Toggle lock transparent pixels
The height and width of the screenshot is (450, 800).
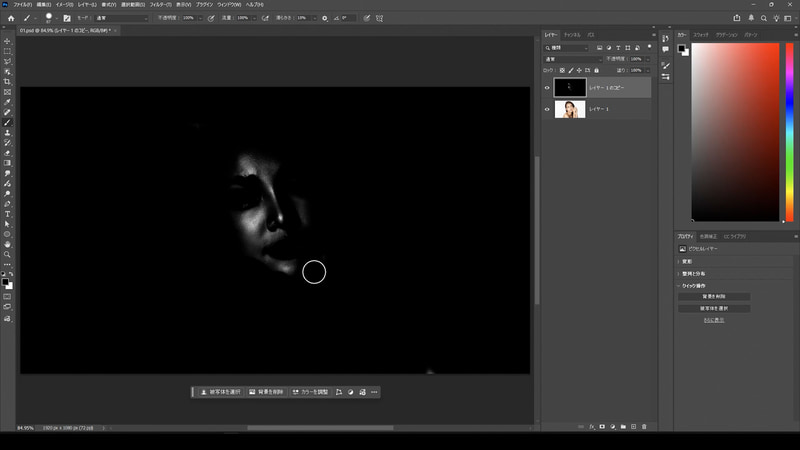562,70
